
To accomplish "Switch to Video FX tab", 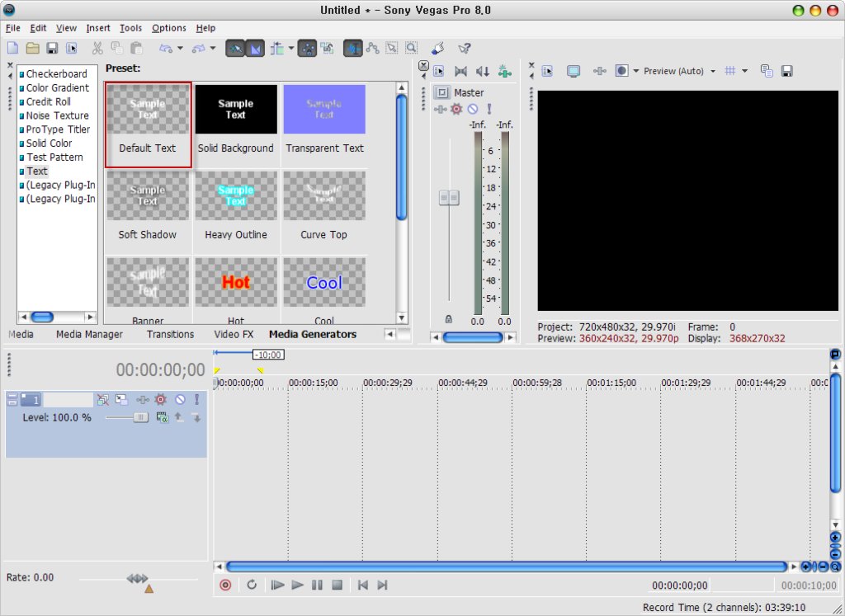I will 234,334.
